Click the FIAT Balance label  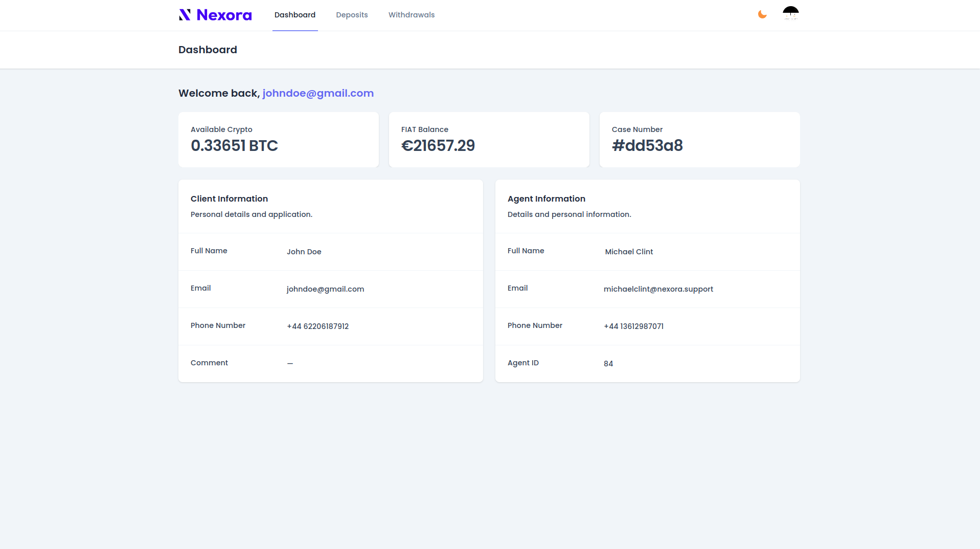425,129
